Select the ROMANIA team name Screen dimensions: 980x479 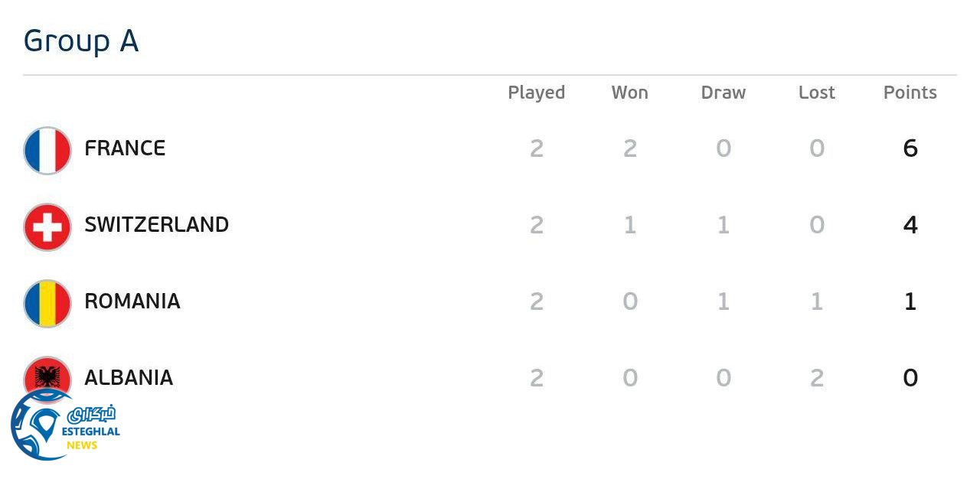(132, 301)
